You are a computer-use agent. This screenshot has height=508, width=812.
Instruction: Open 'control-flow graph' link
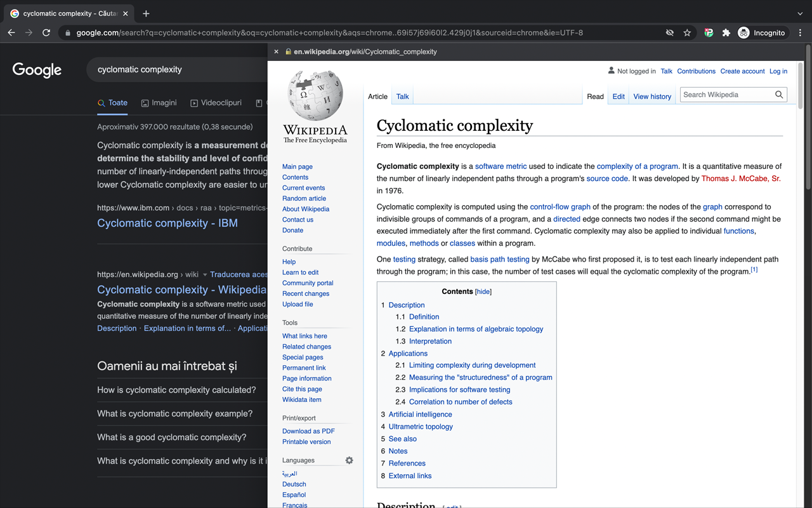tap(560, 206)
